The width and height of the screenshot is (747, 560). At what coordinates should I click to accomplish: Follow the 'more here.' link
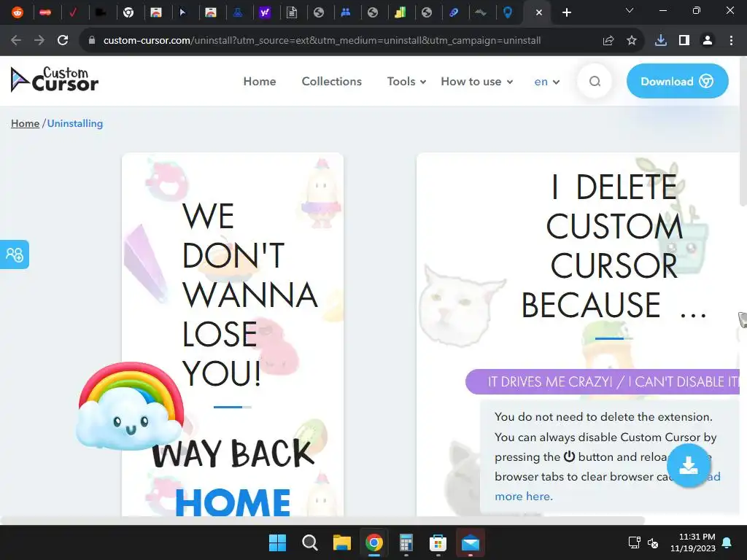point(524,496)
